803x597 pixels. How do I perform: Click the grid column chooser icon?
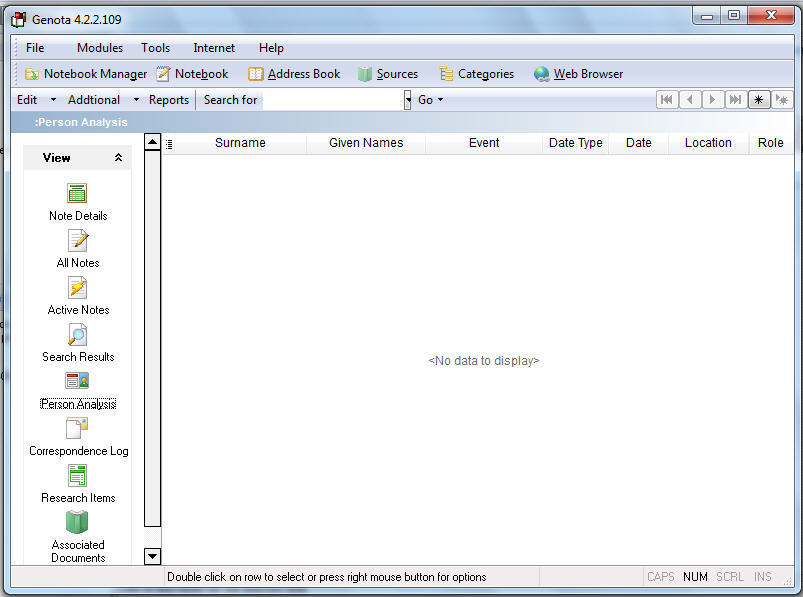coord(169,144)
